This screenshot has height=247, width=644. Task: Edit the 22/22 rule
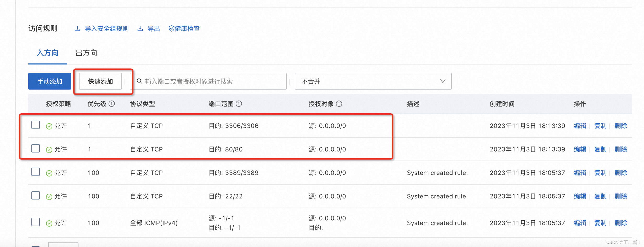pyautogui.click(x=580, y=196)
